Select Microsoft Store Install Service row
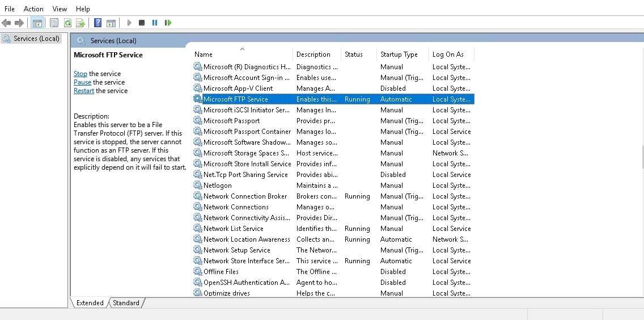 pyautogui.click(x=333, y=164)
